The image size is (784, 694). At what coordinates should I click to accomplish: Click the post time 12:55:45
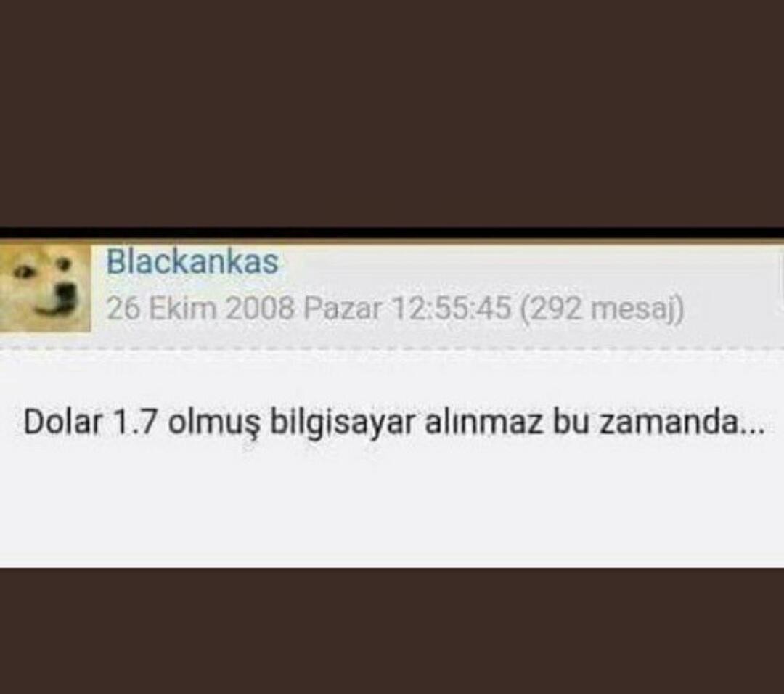click(x=452, y=308)
